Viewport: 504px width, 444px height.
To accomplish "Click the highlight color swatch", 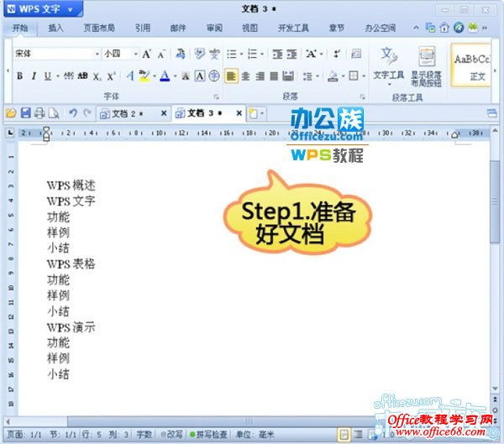I will pyautogui.click(x=144, y=76).
